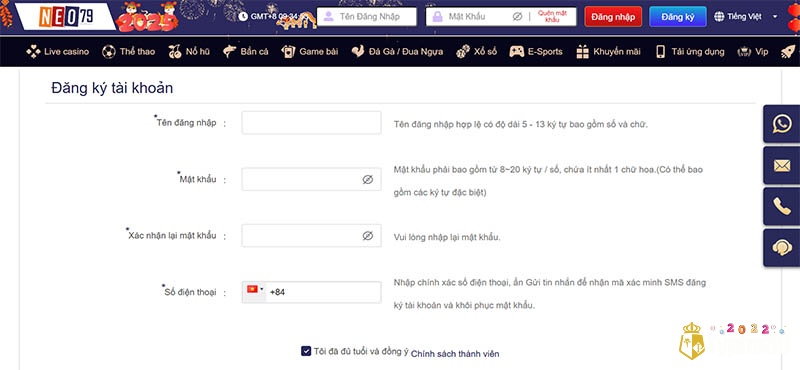Uncheck the age and policy agreement checkbox
Viewport: 800px width, 370px height.
tap(306, 351)
